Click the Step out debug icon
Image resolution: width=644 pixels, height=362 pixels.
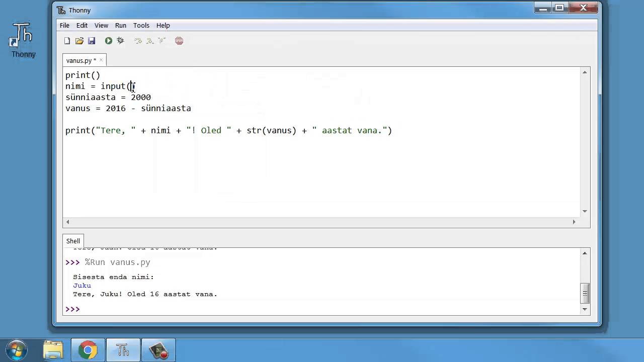tap(162, 41)
